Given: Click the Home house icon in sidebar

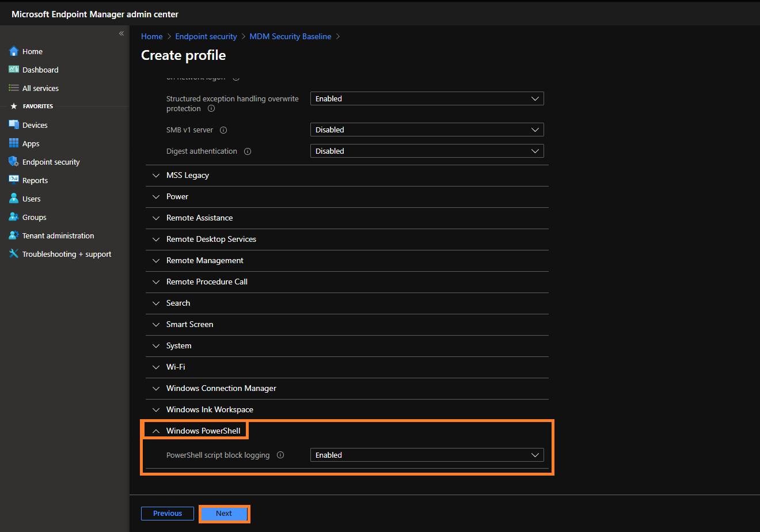Looking at the screenshot, I should point(14,51).
